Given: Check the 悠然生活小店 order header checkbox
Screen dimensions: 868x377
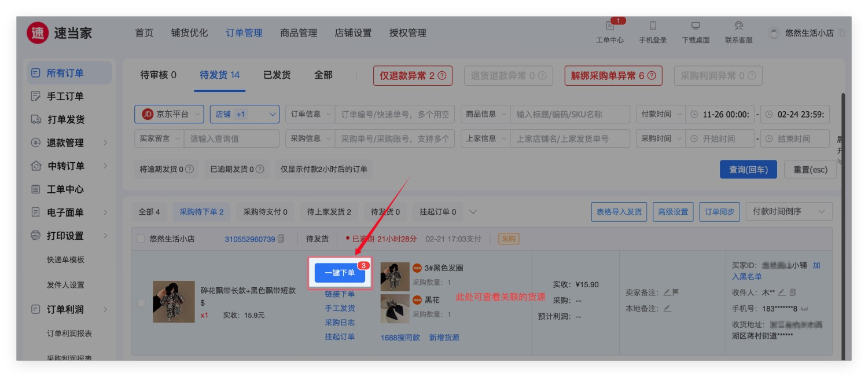Looking at the screenshot, I should (x=141, y=239).
